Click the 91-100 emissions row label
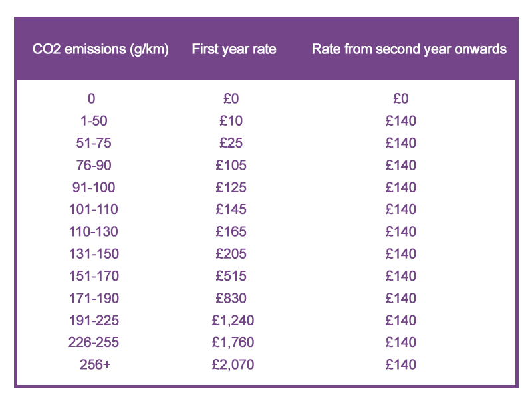Image resolution: width=532 pixels, height=399 pixels. [92, 187]
